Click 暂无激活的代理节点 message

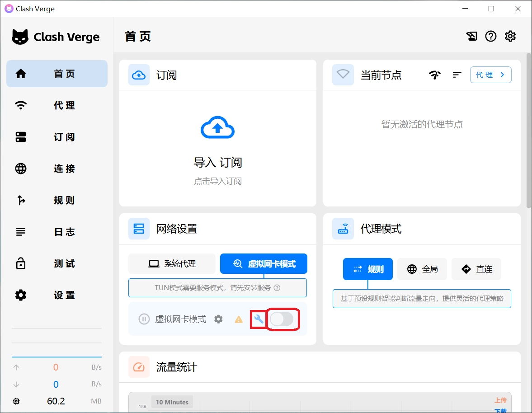[x=422, y=124]
